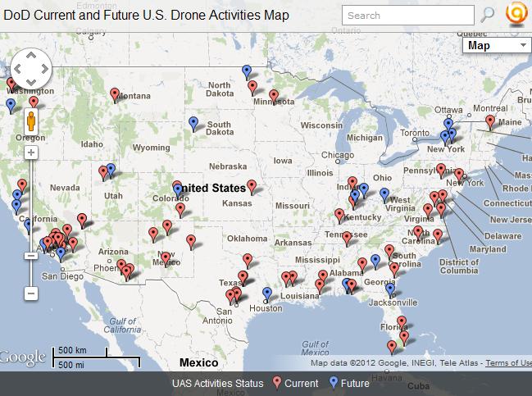Select the red marker at Kentucky label
Image resolution: width=532 pixels, height=396 pixels.
point(339,216)
